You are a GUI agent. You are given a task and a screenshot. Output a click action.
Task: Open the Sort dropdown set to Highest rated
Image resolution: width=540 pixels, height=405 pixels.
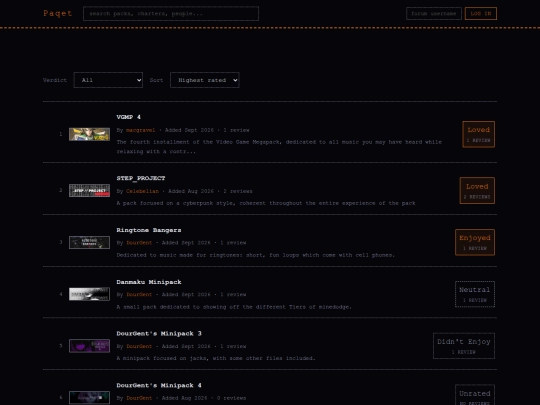pos(205,80)
